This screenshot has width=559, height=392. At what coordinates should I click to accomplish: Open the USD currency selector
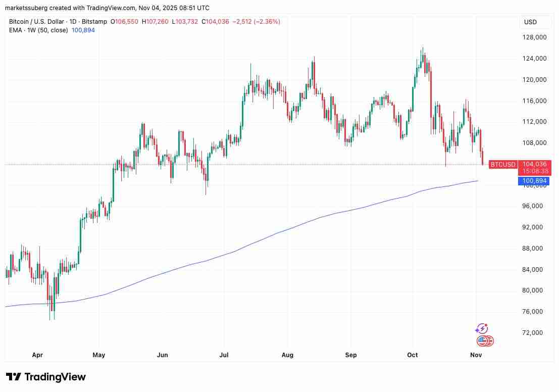click(x=531, y=22)
